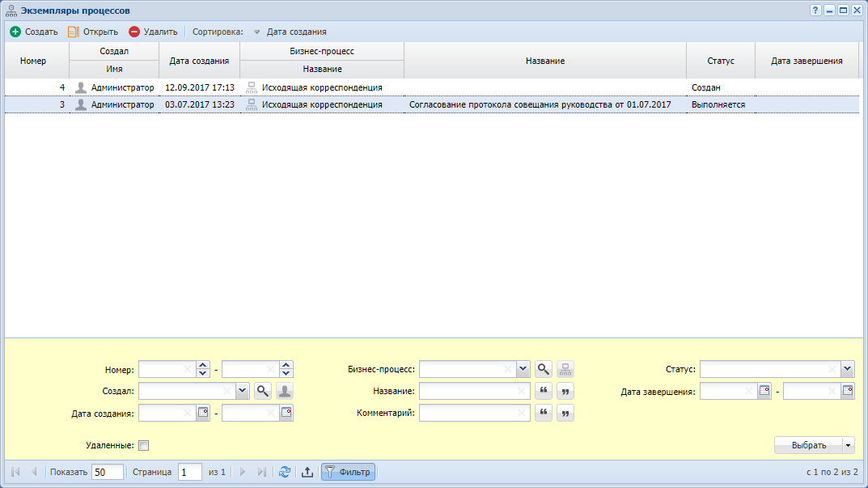Open the Сортировка Дата создания sort menu

pyautogui.click(x=290, y=32)
